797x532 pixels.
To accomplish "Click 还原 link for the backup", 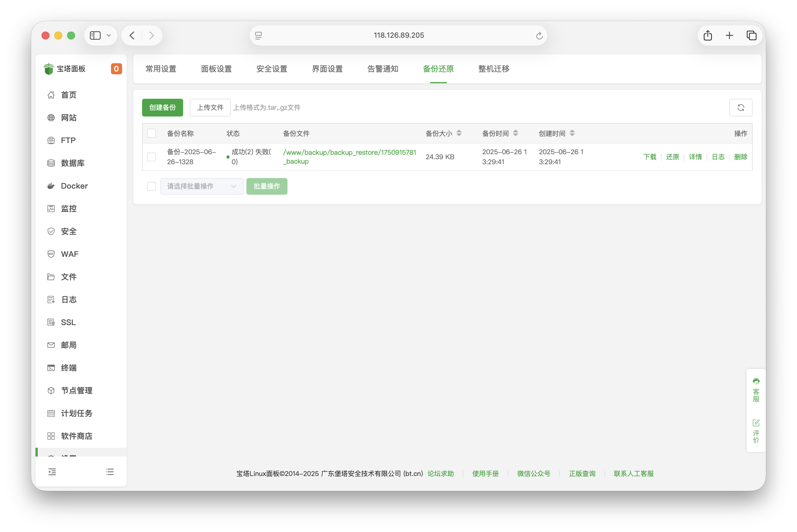I will pos(672,157).
